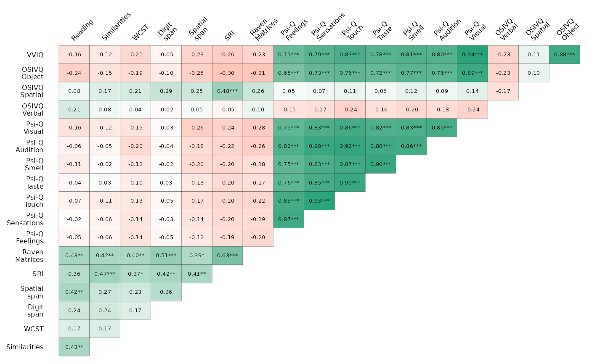Select the 0.89*** OSIVQ Object and Psi-Q Visual cell

click(472, 73)
